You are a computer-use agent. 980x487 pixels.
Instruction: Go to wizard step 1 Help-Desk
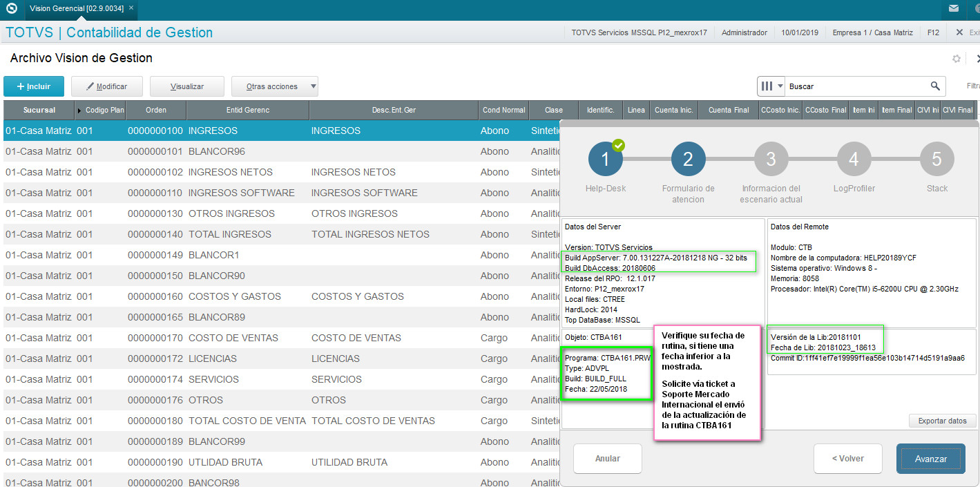coord(606,160)
